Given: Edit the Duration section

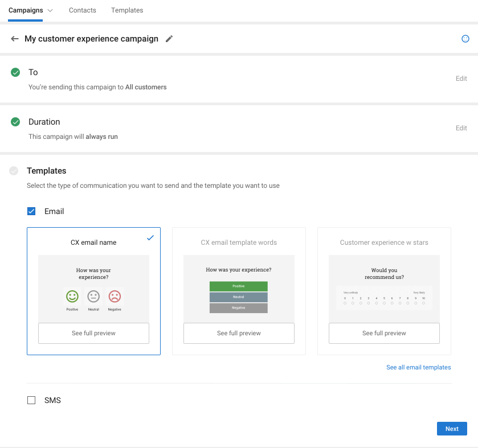Looking at the screenshot, I should [x=461, y=128].
